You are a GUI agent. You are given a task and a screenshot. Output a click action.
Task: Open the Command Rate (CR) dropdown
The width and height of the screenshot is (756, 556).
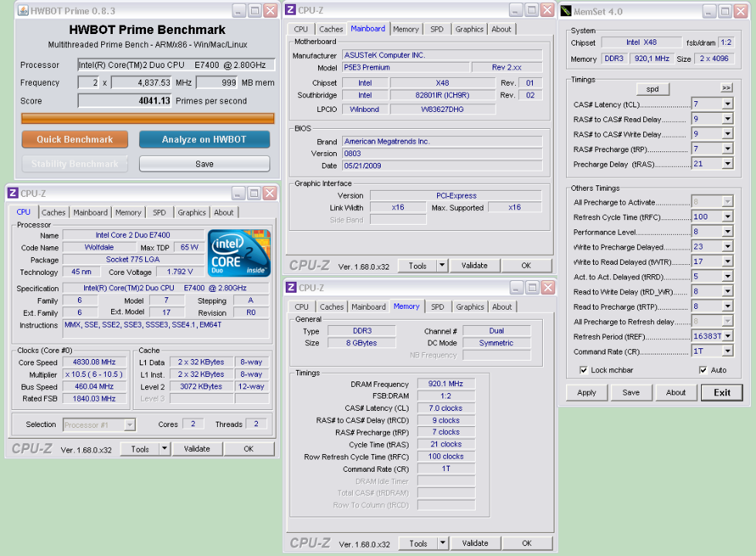727,351
